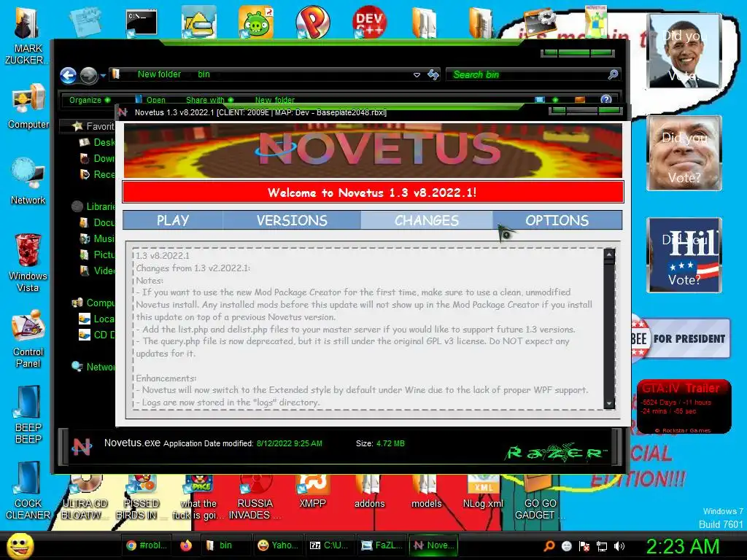Open recent locations dropdown beside nav arrows
The image size is (747, 560).
pyautogui.click(x=102, y=75)
